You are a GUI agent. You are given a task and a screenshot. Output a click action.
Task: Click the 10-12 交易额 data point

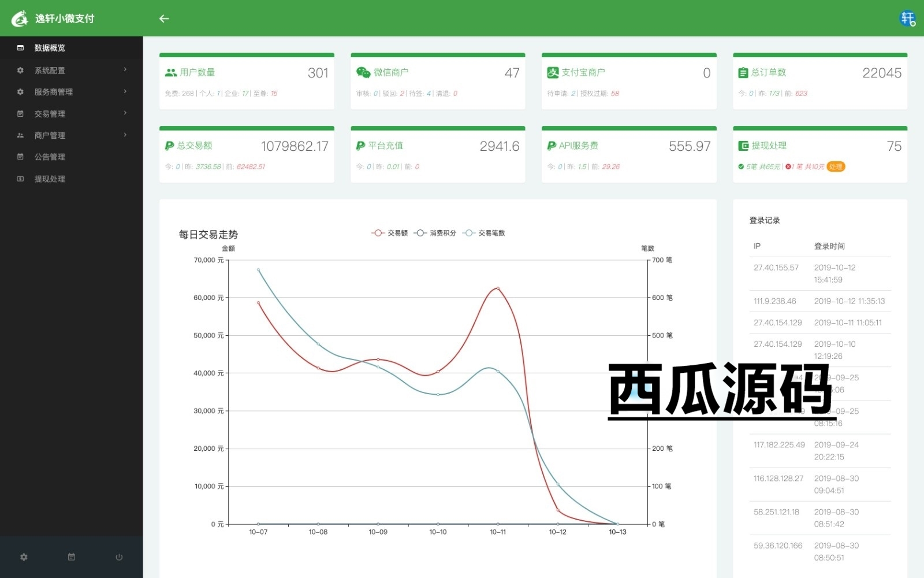click(x=558, y=510)
